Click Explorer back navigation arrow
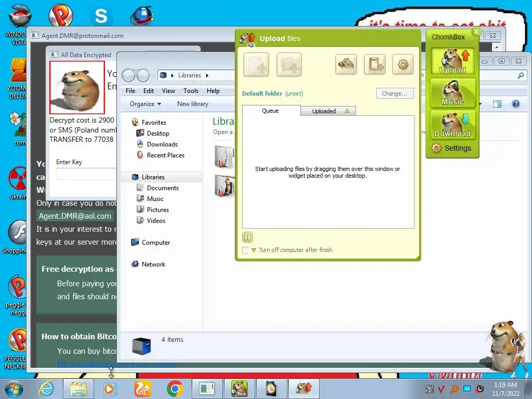The width and height of the screenshot is (532, 399). 129,75
